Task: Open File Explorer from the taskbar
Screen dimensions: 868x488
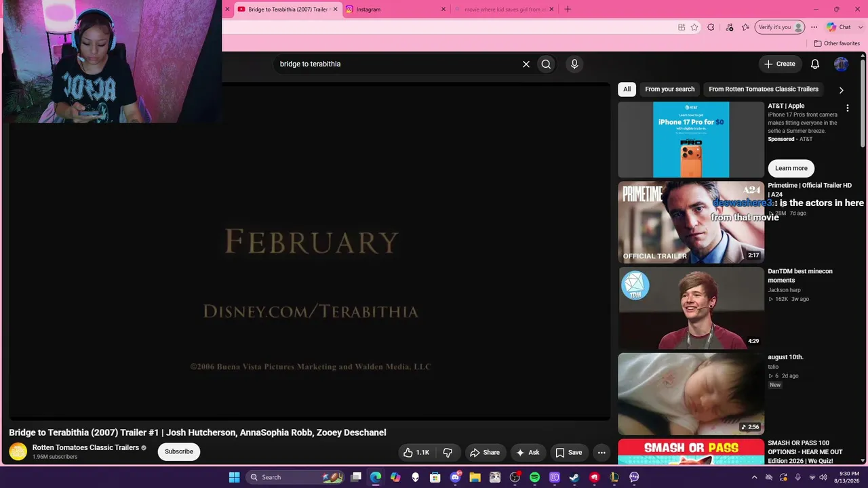Action: pos(475,477)
